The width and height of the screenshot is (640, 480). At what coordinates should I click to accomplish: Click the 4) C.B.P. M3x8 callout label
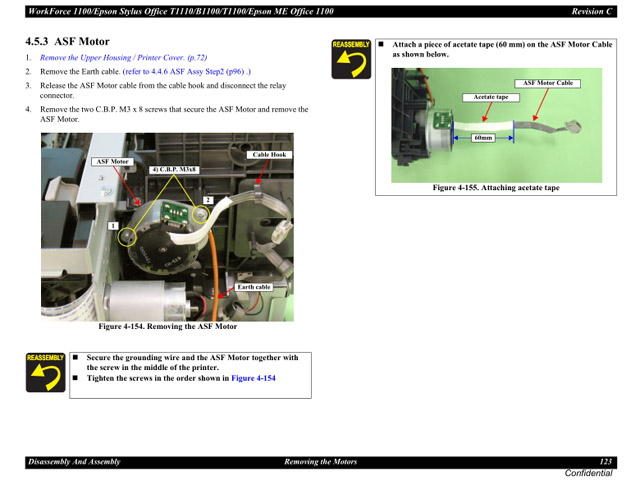pyautogui.click(x=175, y=170)
